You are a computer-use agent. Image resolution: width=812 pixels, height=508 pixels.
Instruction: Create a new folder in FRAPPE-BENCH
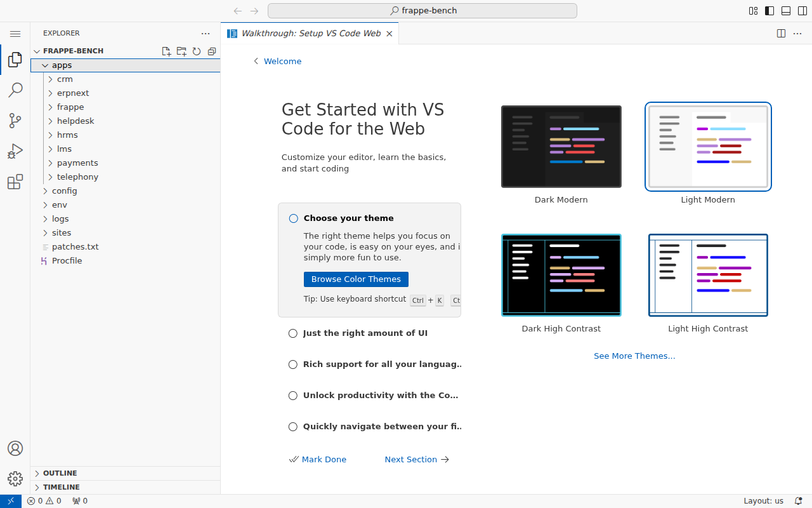click(181, 51)
